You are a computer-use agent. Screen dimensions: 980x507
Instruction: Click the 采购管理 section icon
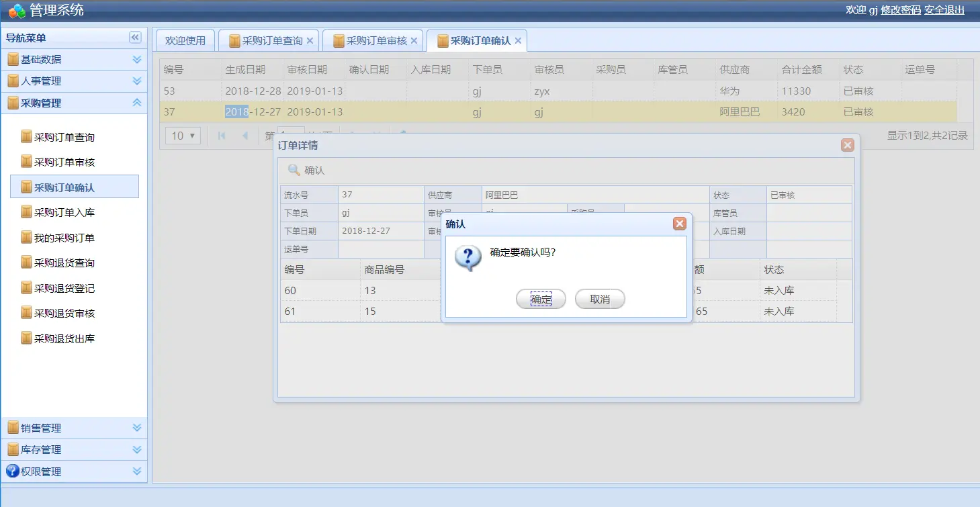point(13,103)
